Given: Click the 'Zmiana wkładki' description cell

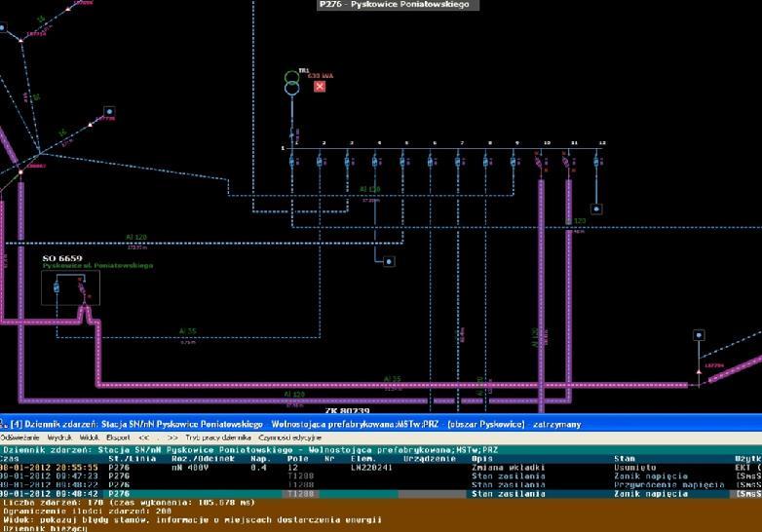Looking at the screenshot, I should click(x=508, y=468).
